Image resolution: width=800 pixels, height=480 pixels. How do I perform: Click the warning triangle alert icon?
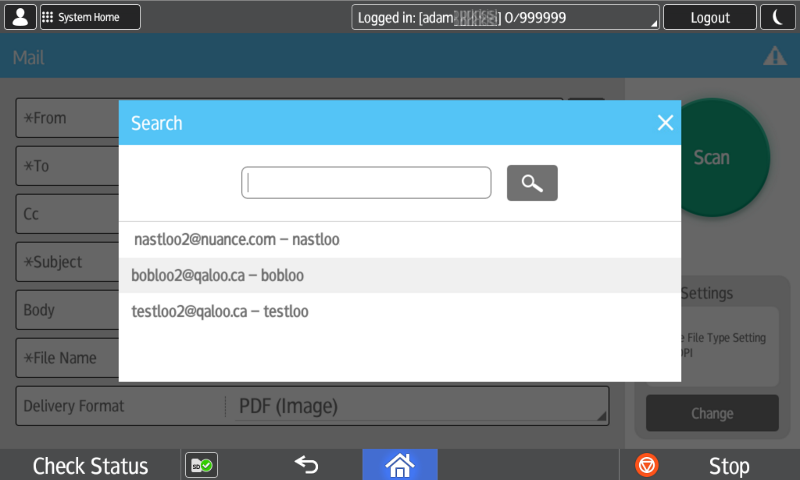click(775, 57)
